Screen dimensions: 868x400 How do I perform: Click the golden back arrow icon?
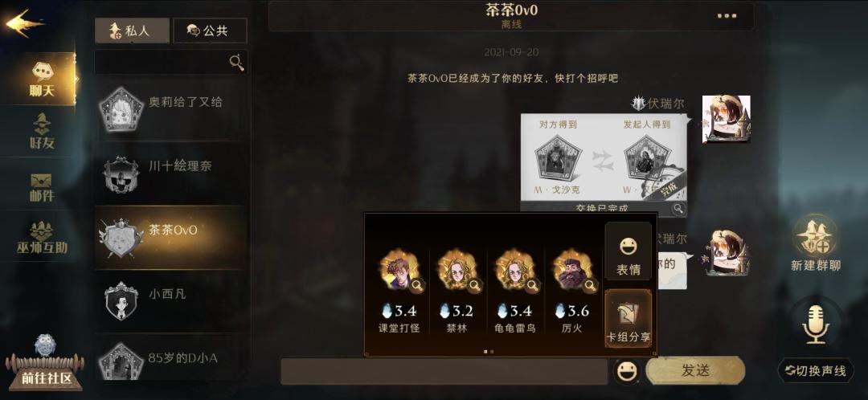[24, 23]
